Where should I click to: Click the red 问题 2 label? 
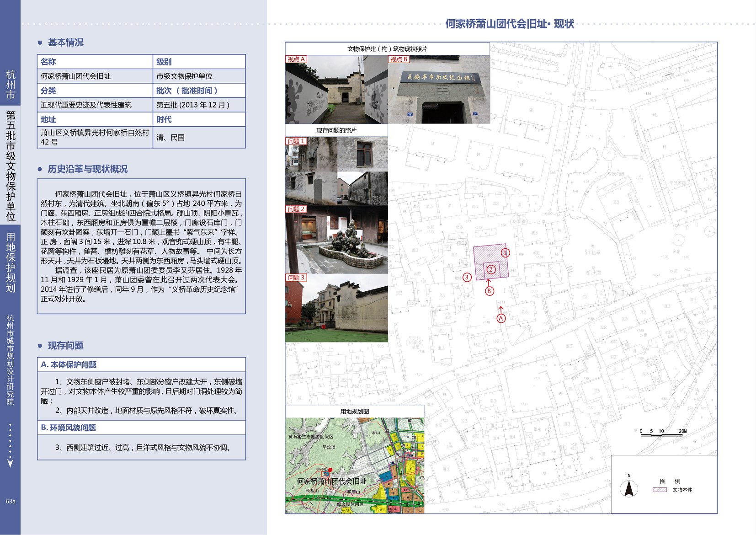(x=296, y=209)
